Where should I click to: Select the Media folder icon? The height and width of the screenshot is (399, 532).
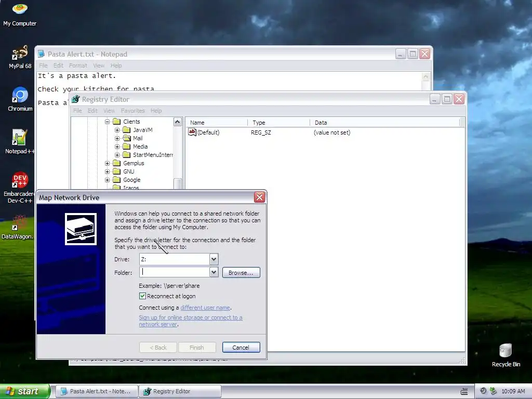[127, 147]
